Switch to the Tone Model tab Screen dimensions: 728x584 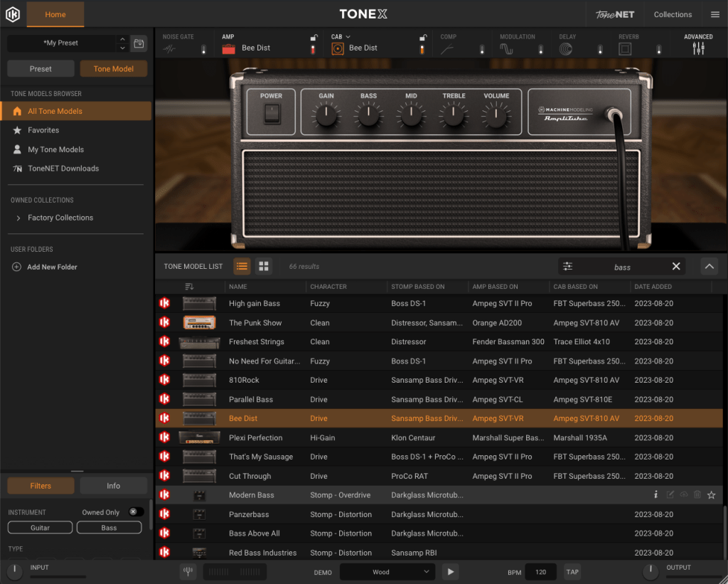click(x=114, y=69)
